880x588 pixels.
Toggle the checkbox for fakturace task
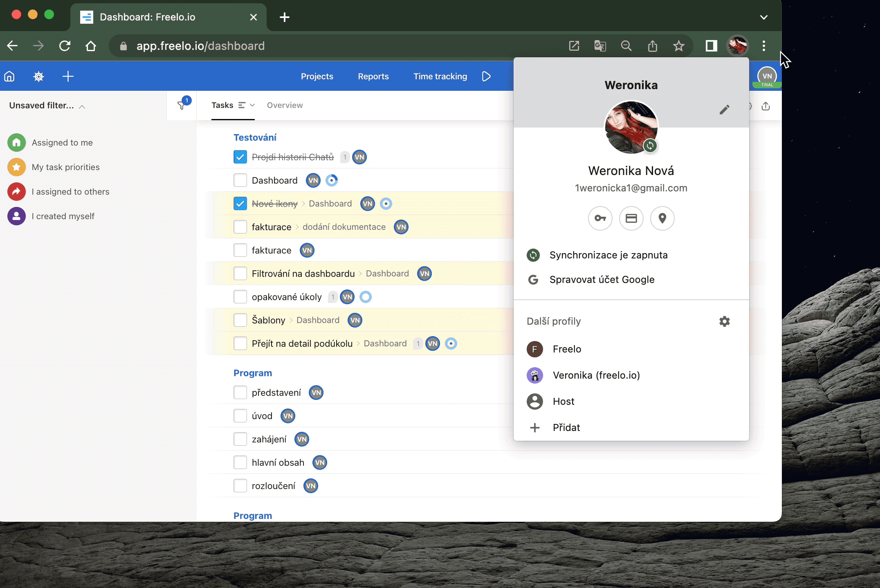tap(239, 250)
